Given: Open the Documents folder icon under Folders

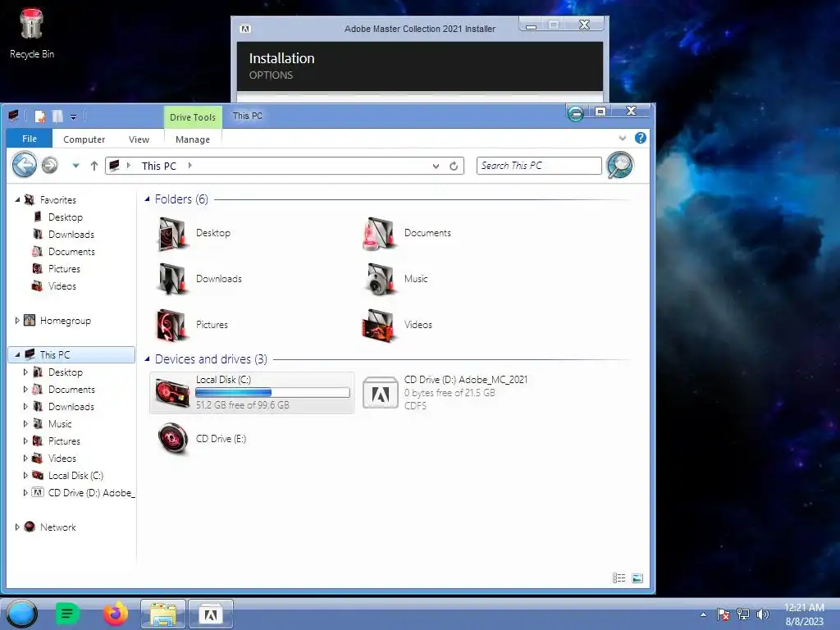Looking at the screenshot, I should point(380,234).
